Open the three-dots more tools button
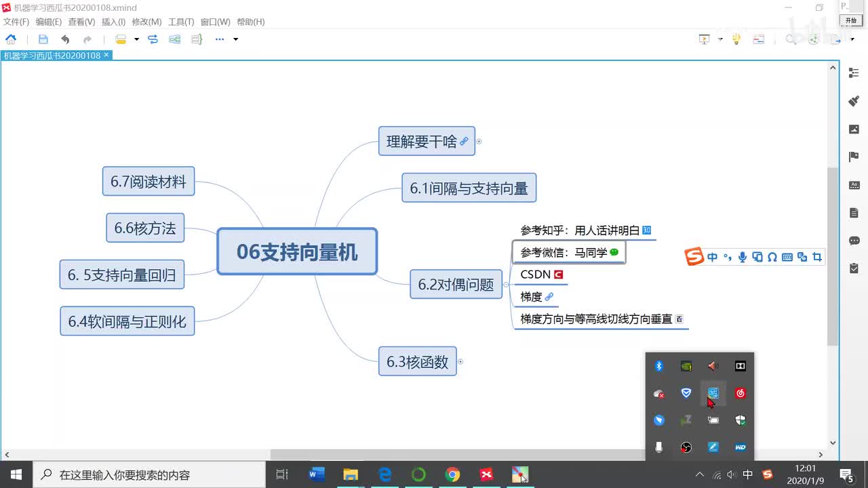Image resolution: width=868 pixels, height=488 pixels. (220, 39)
